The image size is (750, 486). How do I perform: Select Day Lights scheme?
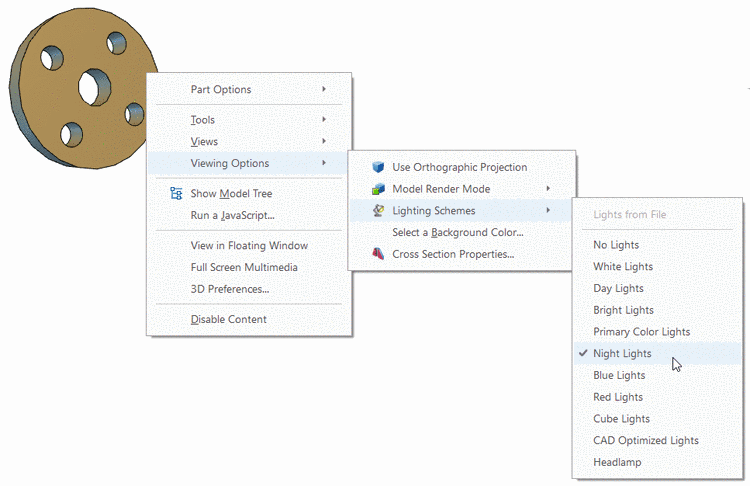pyautogui.click(x=658, y=288)
